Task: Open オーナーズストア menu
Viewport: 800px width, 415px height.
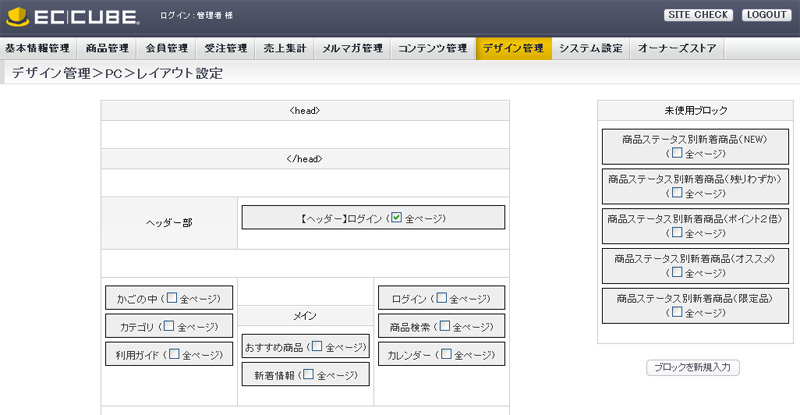Action: [677, 48]
